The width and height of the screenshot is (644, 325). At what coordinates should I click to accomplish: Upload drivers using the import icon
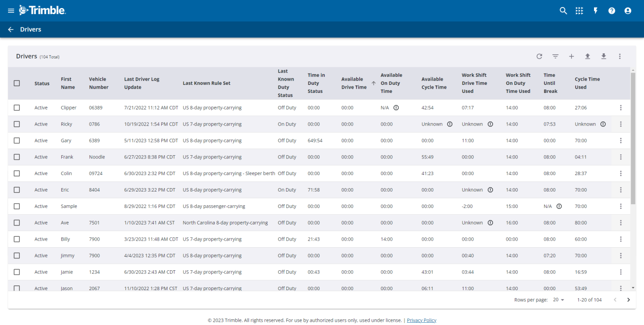tap(587, 56)
